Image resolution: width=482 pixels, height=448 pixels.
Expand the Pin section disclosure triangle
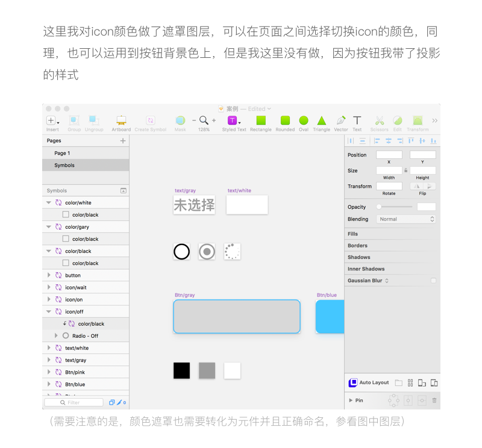[x=351, y=400]
